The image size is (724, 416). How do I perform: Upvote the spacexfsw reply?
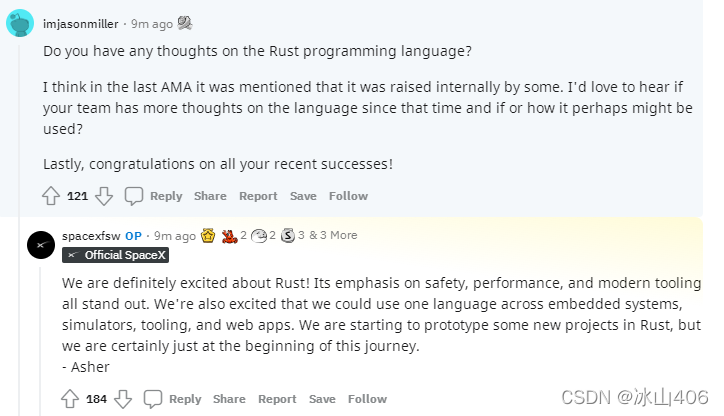[x=70, y=399]
